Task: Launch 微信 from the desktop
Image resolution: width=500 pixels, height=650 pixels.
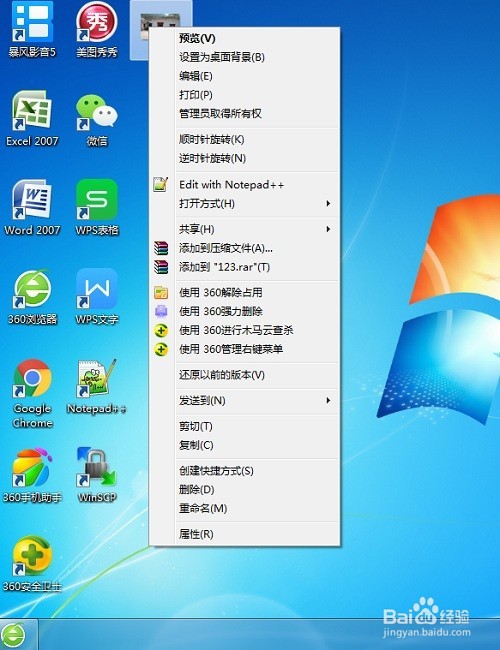Action: point(97,118)
